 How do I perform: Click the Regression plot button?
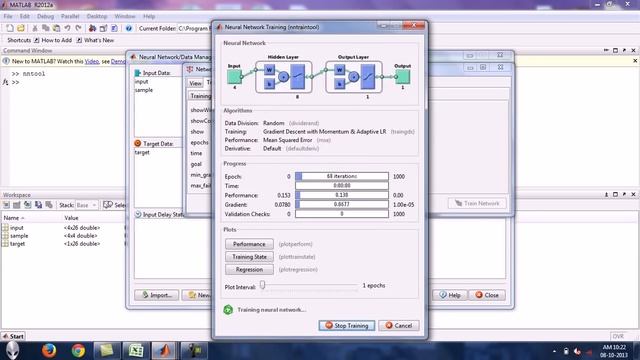pyautogui.click(x=249, y=269)
